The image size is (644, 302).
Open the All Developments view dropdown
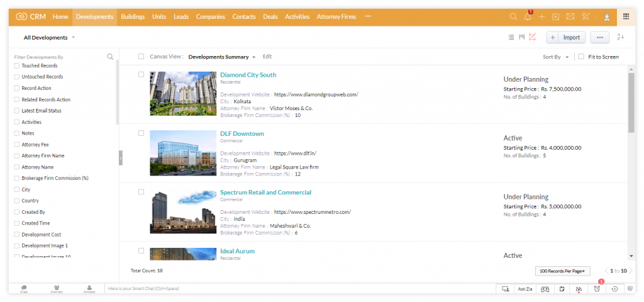pyautogui.click(x=49, y=37)
